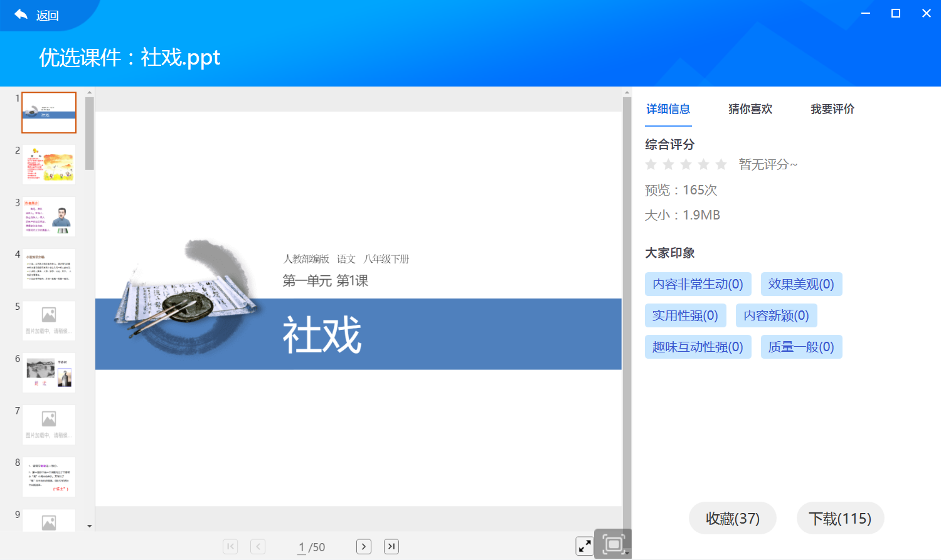The height and width of the screenshot is (560, 941).
Task: Open the 我要评价 tab
Action: [832, 109]
